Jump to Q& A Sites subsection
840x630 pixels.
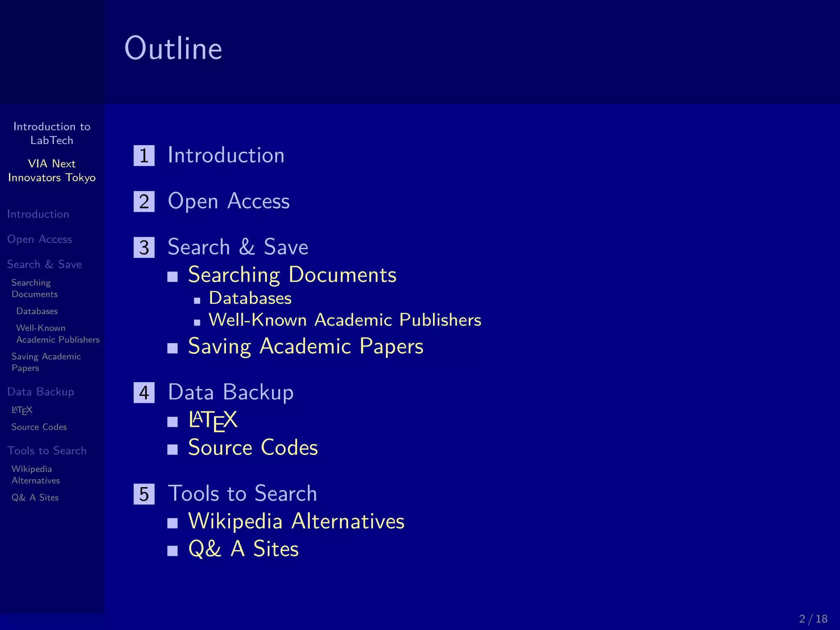pos(243,549)
